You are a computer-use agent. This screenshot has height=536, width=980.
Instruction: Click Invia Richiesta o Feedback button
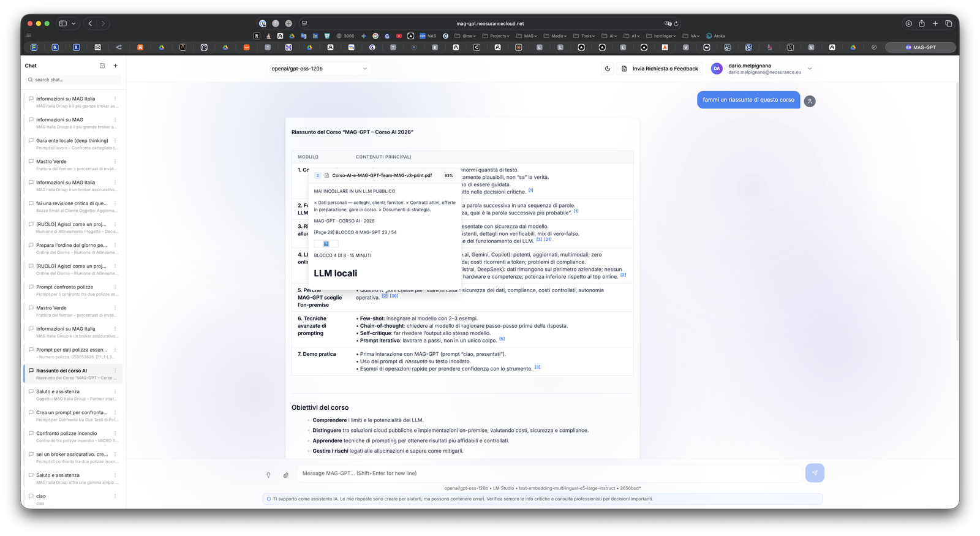[660, 69]
